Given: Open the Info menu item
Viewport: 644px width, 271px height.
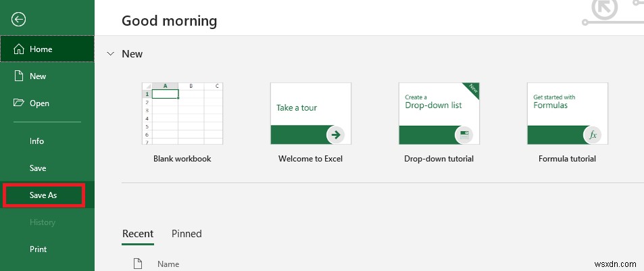Looking at the screenshot, I should coord(36,141).
